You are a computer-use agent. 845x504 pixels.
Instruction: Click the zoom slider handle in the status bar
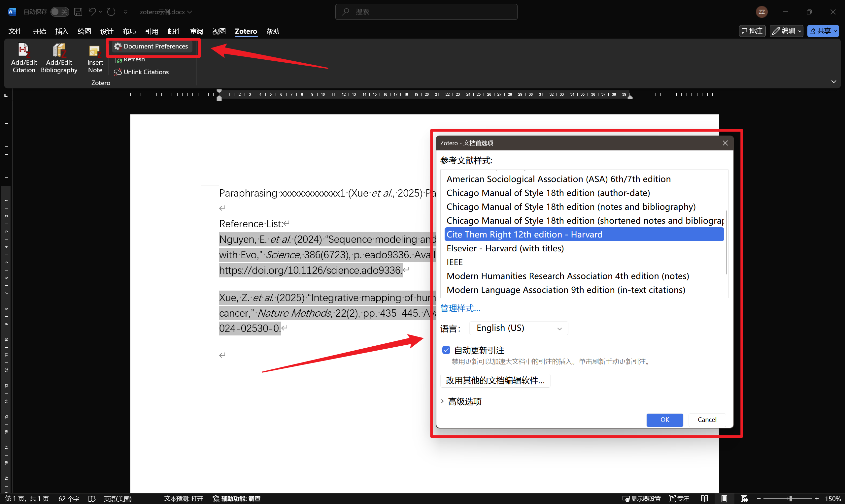[x=791, y=498]
